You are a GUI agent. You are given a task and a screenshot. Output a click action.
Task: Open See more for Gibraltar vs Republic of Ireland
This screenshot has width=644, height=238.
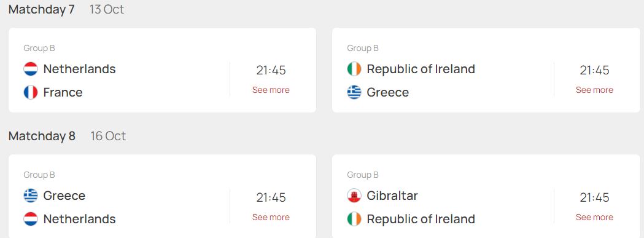click(594, 217)
